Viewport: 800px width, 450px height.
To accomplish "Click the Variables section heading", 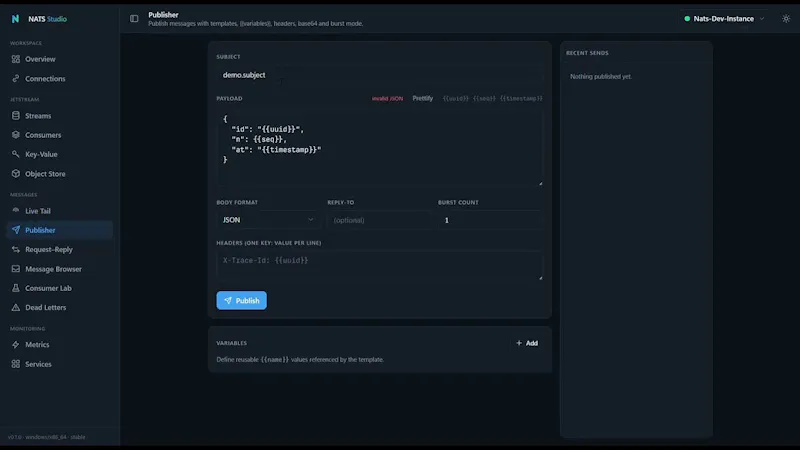I will [232, 343].
